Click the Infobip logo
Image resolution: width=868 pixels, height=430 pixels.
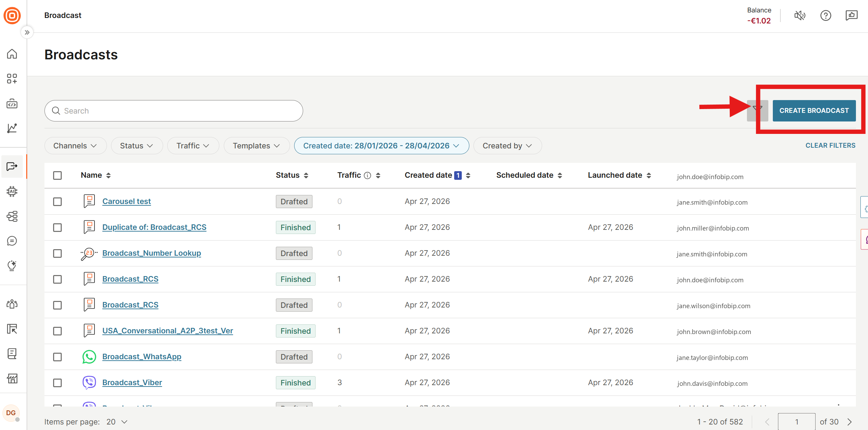pos(12,16)
